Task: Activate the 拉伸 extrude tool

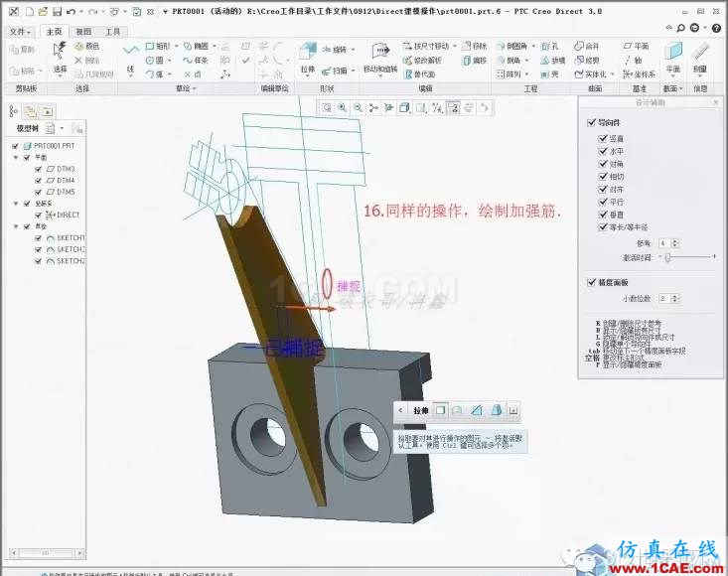Action: pos(307,59)
